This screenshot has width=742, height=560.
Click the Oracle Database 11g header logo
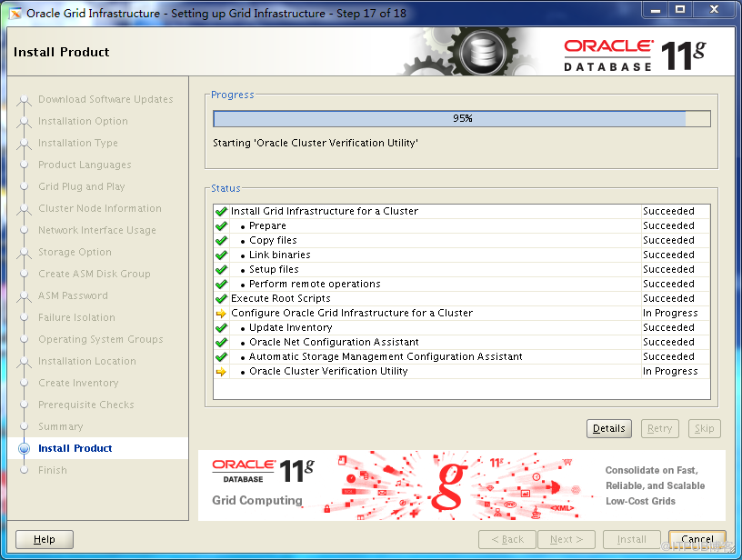[x=634, y=55]
